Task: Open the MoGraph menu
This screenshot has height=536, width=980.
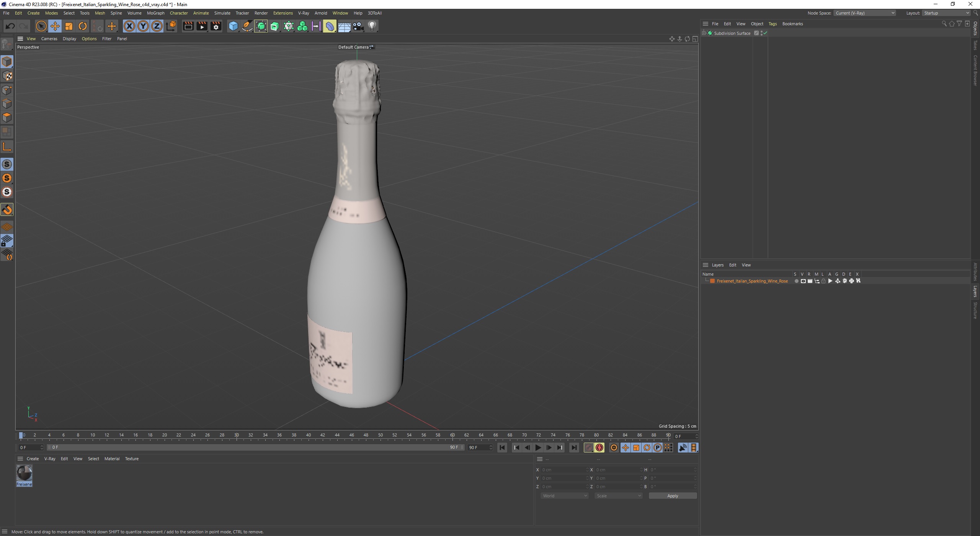Action: tap(155, 13)
